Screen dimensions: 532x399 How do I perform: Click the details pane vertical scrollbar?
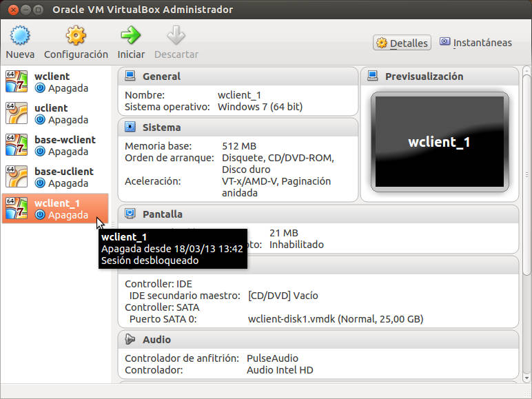click(526, 175)
